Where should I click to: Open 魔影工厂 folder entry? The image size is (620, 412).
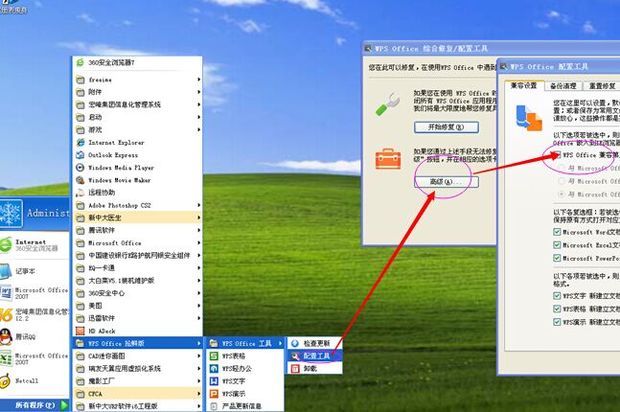tap(137, 381)
